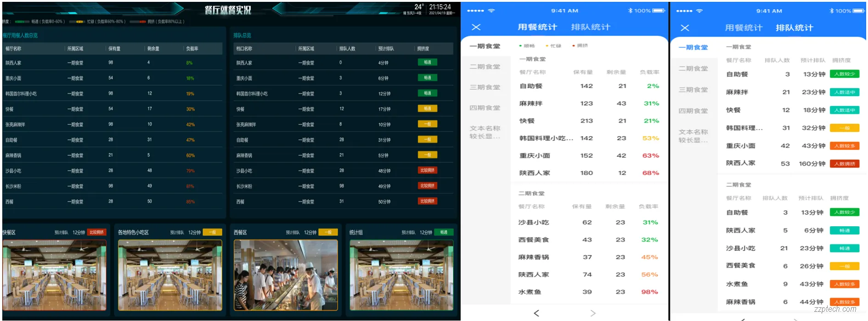The width and height of the screenshot is (868, 321).
Task: Select 一期食堂 in middle phone sidebar
Action: (x=485, y=46)
